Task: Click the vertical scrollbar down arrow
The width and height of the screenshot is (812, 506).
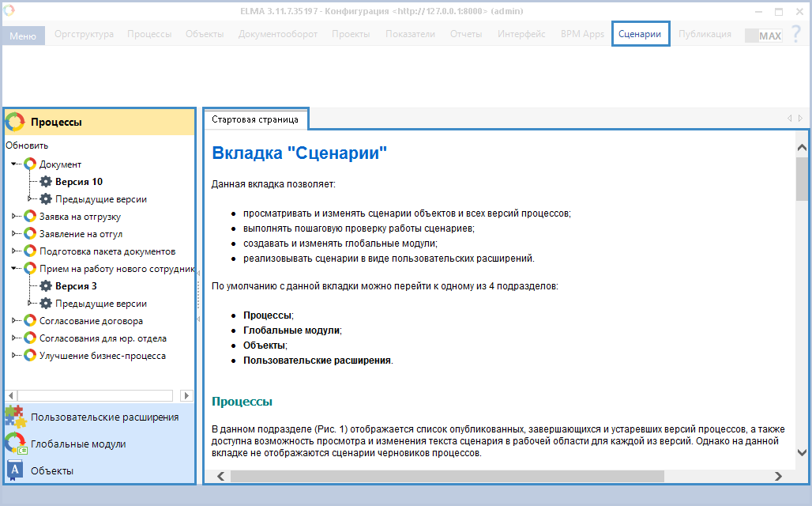Action: pyautogui.click(x=802, y=453)
